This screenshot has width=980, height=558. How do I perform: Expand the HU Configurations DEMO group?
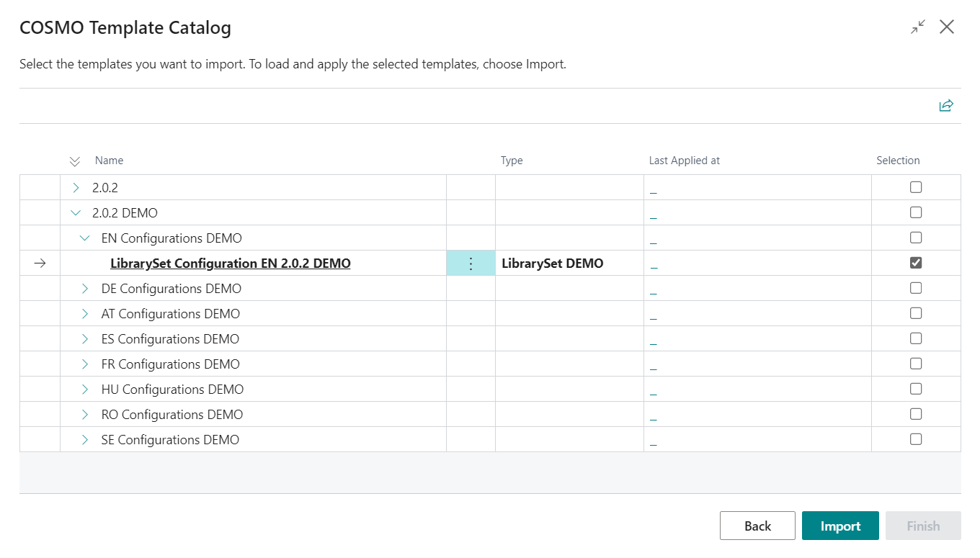[x=85, y=390]
